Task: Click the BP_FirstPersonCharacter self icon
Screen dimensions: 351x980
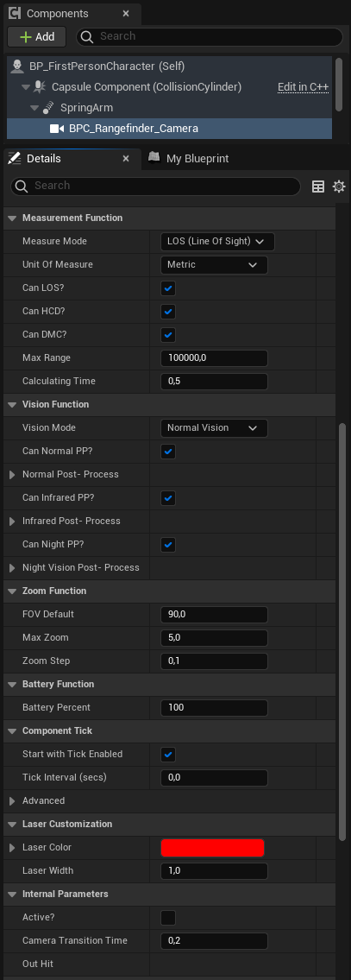Action: pos(17,66)
